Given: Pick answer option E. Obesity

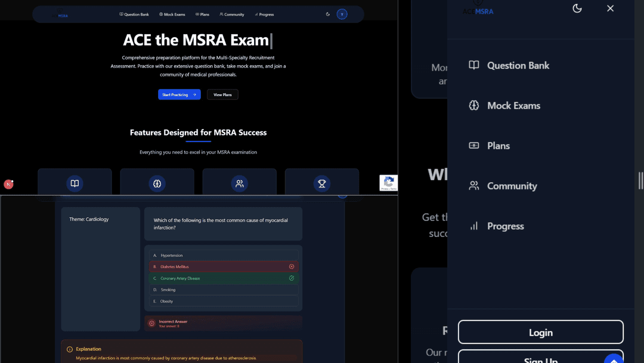Looking at the screenshot, I should point(223,302).
